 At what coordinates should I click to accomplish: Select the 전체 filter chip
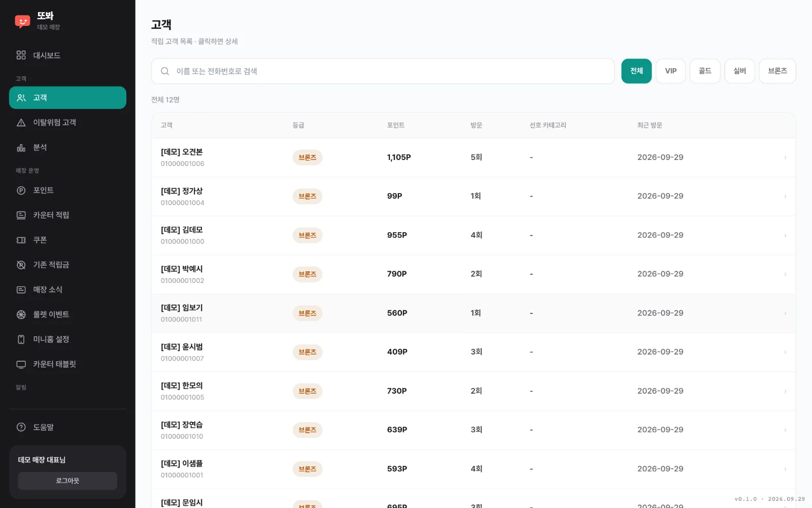[x=636, y=71]
